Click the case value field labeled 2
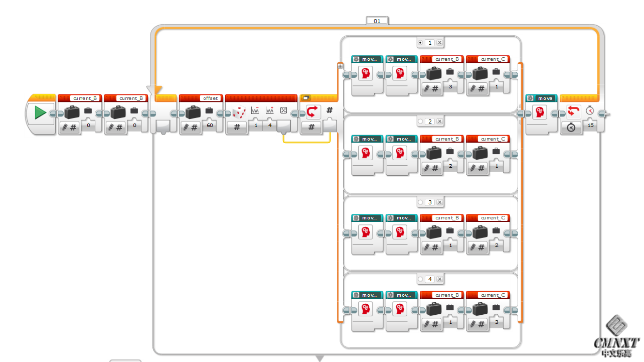The image size is (644, 362). pyautogui.click(x=430, y=122)
